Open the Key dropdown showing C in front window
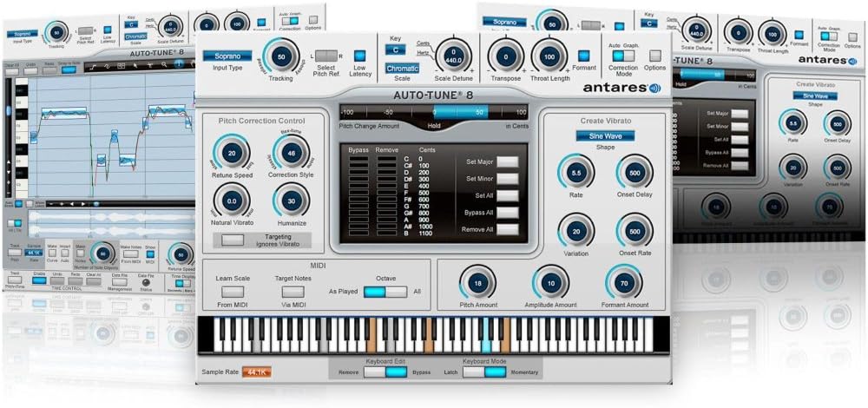Viewport: 868px width, 408px height. click(x=396, y=49)
